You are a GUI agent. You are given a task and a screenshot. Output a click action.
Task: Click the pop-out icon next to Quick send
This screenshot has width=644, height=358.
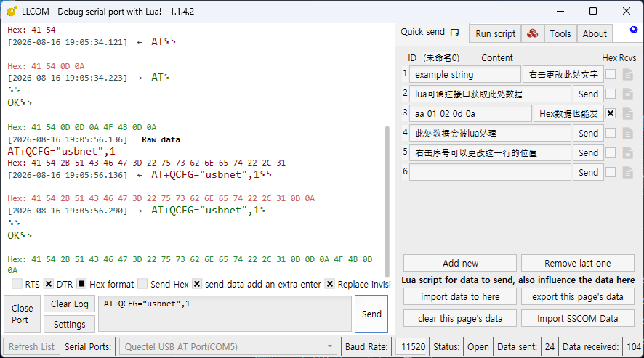455,33
